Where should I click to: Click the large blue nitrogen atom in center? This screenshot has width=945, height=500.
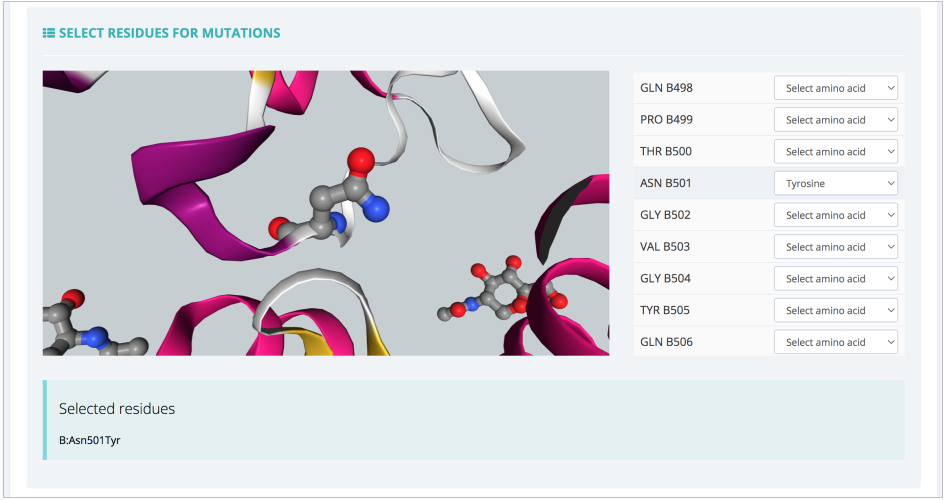point(377,208)
